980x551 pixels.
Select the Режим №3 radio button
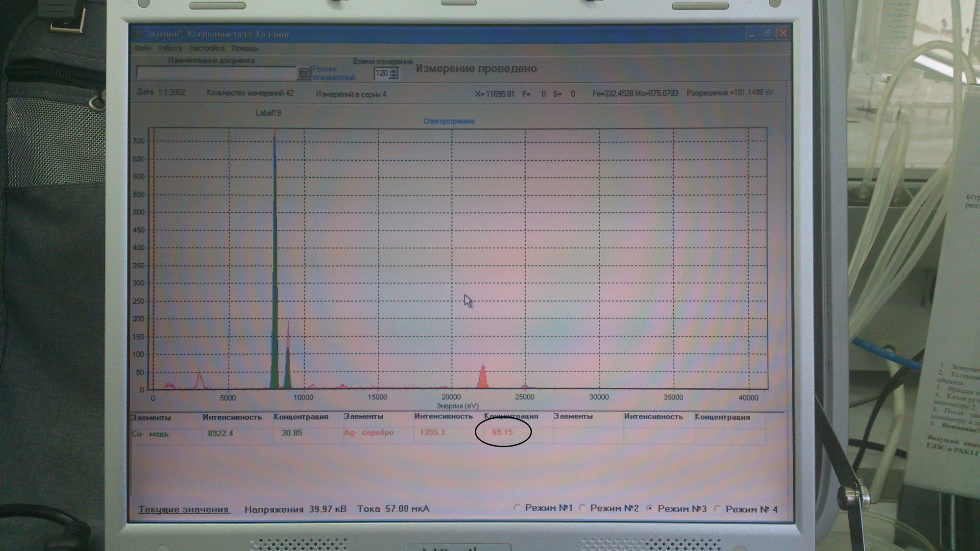point(650,508)
